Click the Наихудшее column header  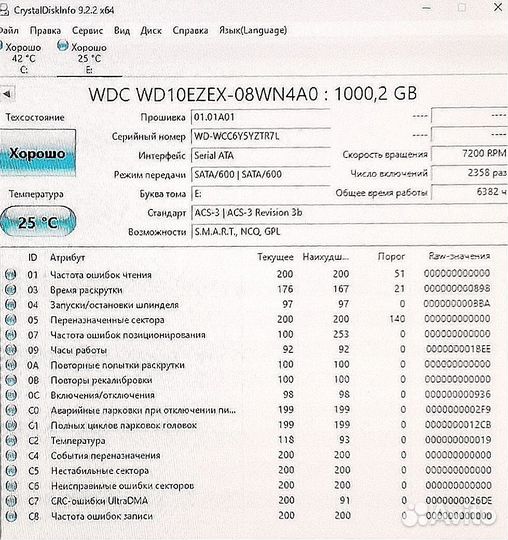tap(326, 257)
